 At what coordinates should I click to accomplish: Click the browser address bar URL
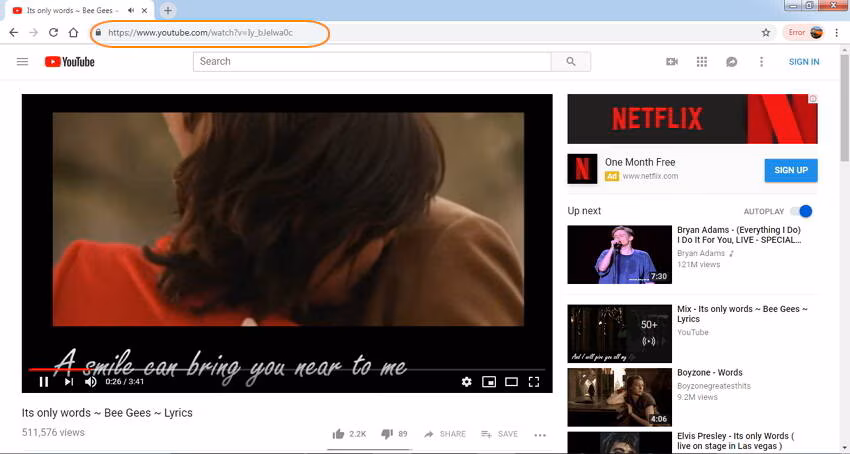[201, 33]
